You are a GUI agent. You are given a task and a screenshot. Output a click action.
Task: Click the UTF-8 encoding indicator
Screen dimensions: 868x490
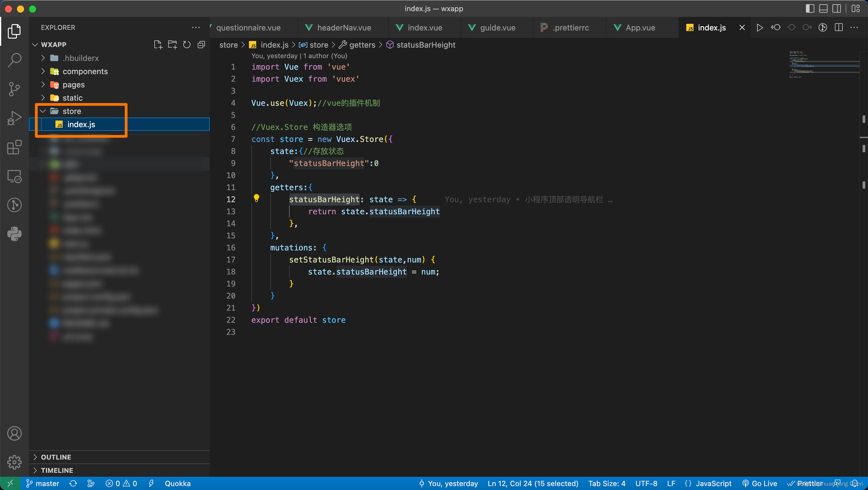tap(646, 483)
